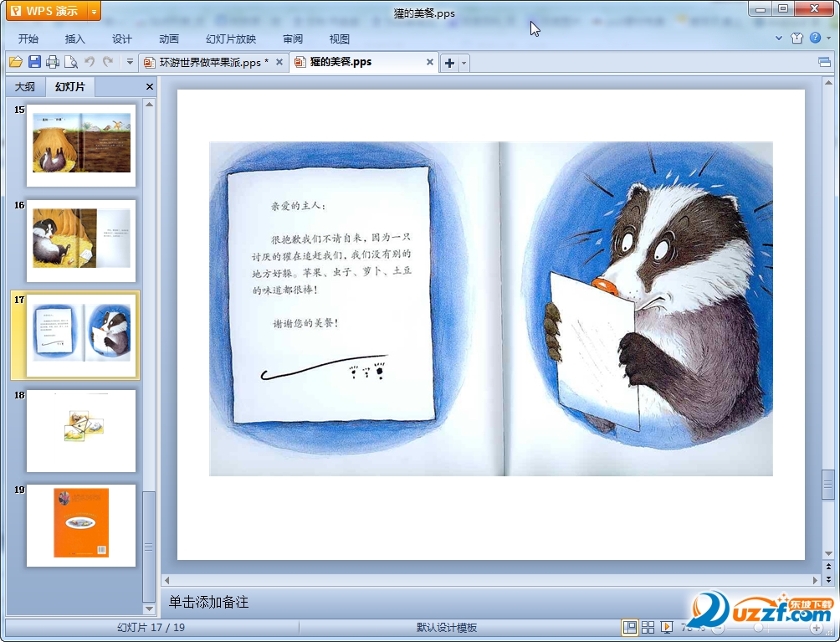The width and height of the screenshot is (840, 642).
Task: Click the thumbnail pane scrollbar thumb
Action: pyautogui.click(x=149, y=547)
